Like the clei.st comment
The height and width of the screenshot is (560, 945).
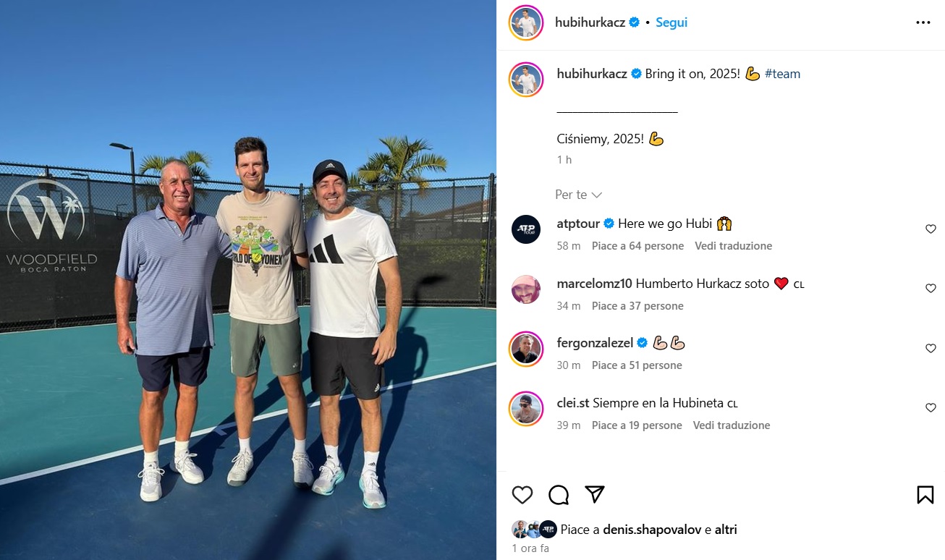pyautogui.click(x=931, y=408)
